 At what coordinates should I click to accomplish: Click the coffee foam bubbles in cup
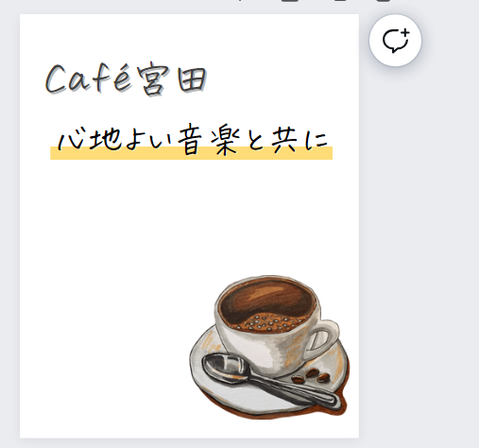(267, 322)
